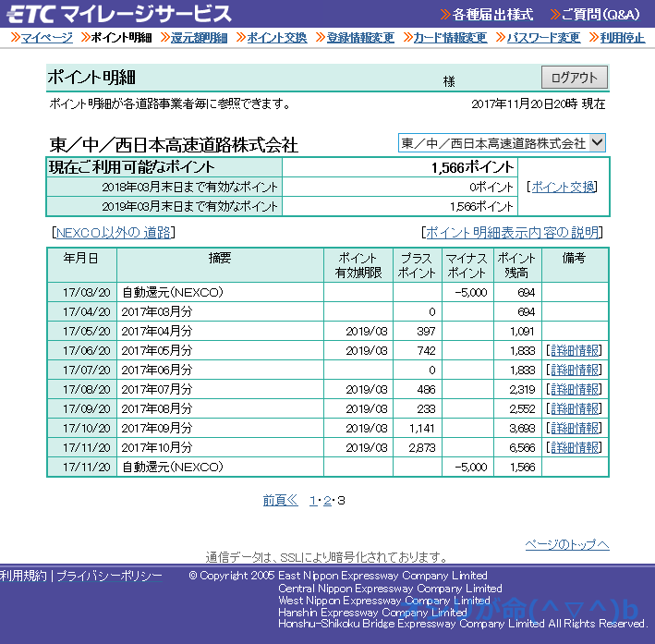Open カード情報変更 navigation link
This screenshot has height=644, width=655.
pos(450,38)
